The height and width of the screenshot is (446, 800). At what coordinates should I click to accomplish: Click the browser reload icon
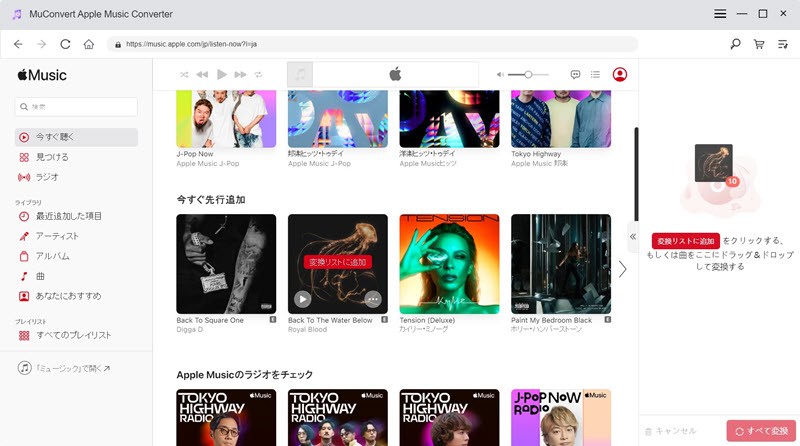[x=65, y=44]
